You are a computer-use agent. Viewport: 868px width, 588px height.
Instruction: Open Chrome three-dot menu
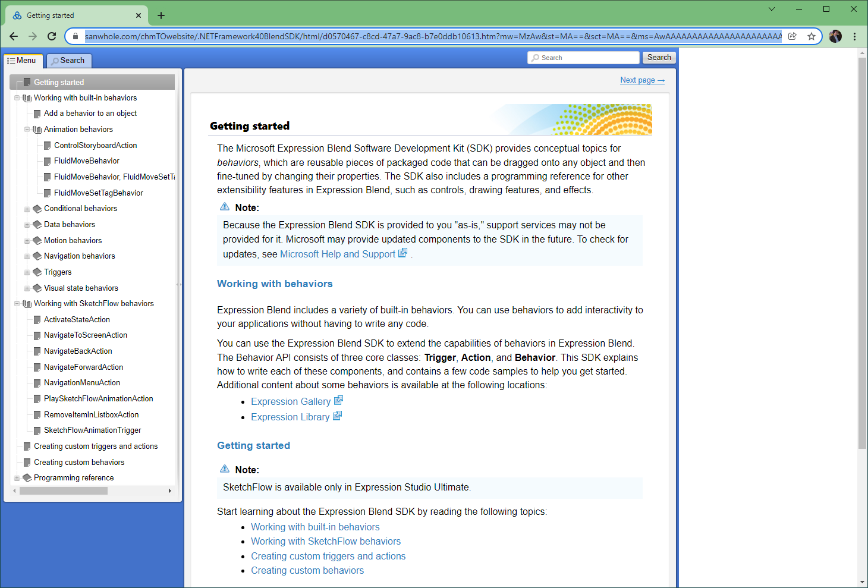tap(855, 36)
